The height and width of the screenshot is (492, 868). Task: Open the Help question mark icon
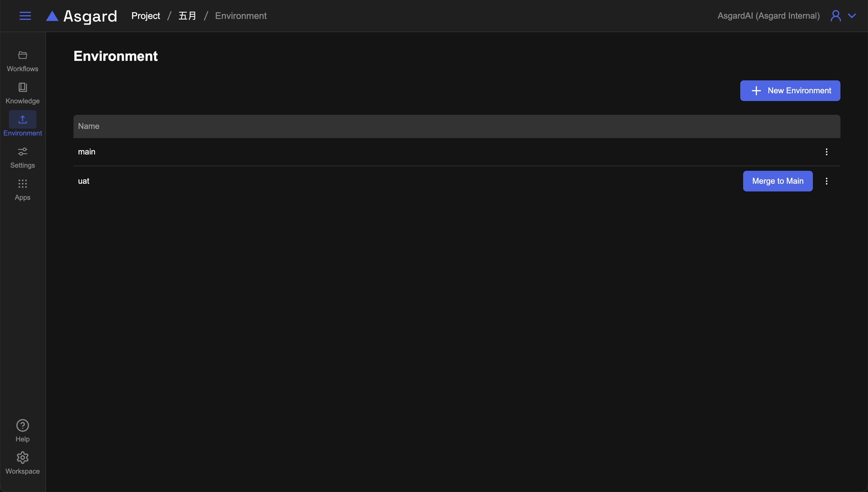(x=23, y=425)
